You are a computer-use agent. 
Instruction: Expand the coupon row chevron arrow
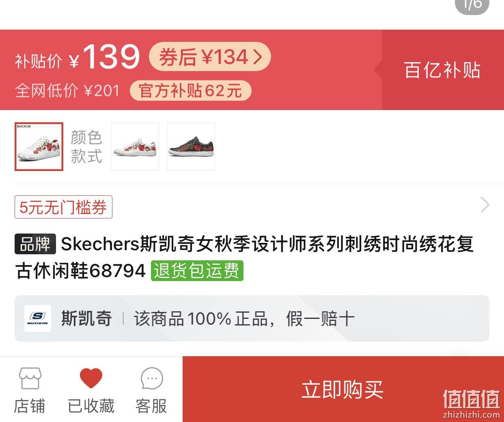[x=485, y=205]
